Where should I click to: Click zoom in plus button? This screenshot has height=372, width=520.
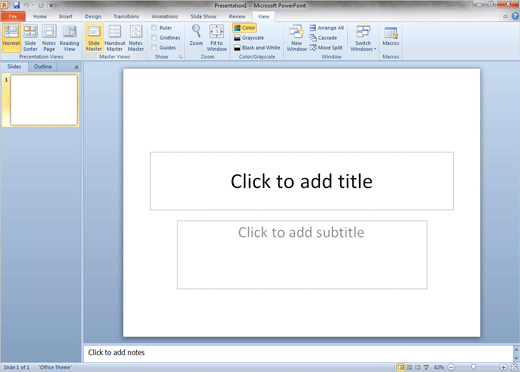(503, 367)
